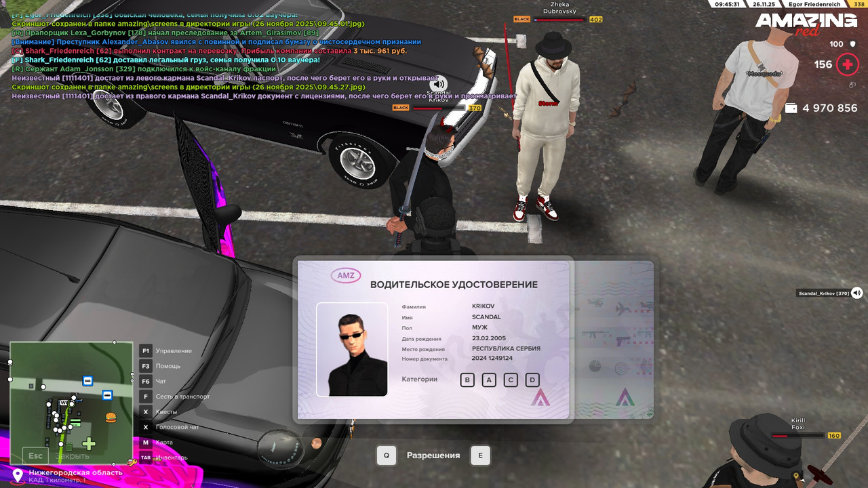Select the burger food icon on the minimap
This screenshot has height=488, width=868.
(x=111, y=418)
